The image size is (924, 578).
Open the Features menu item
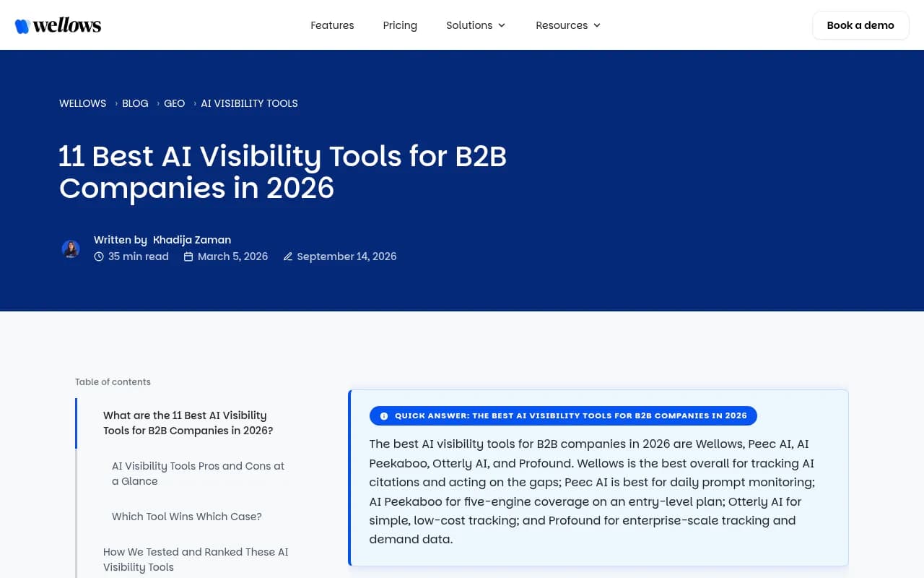point(332,25)
